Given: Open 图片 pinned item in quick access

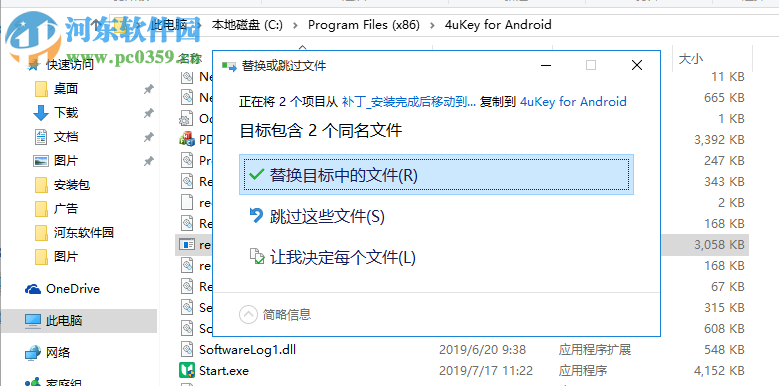Looking at the screenshot, I should (x=66, y=160).
